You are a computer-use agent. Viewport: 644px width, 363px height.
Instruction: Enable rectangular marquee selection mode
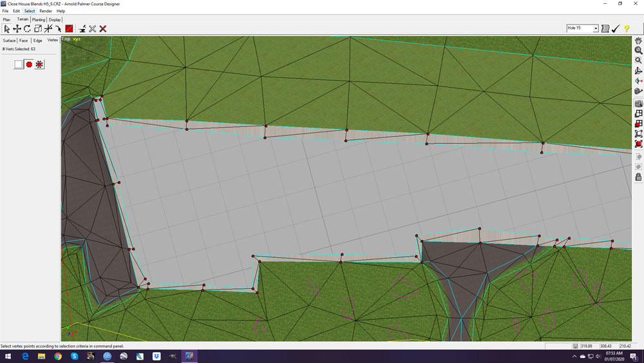(x=19, y=64)
